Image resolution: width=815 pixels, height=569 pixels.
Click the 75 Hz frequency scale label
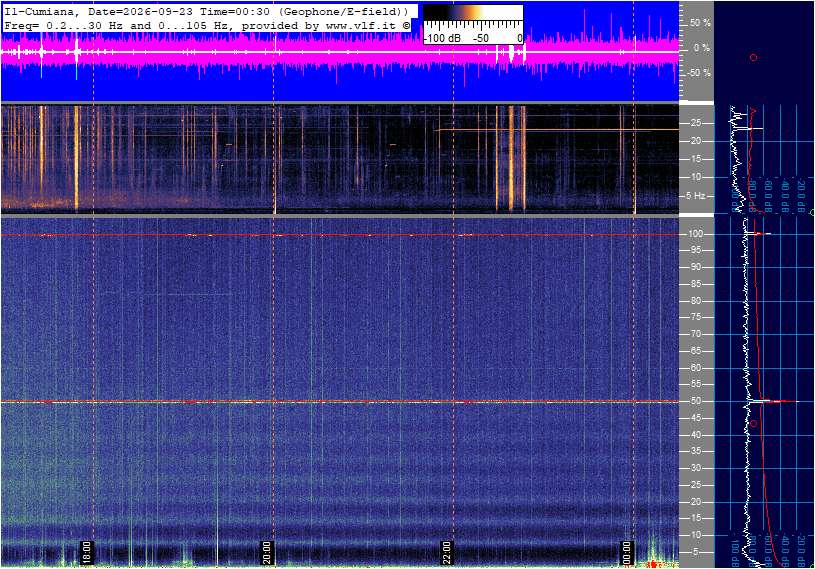pyautogui.click(x=695, y=317)
